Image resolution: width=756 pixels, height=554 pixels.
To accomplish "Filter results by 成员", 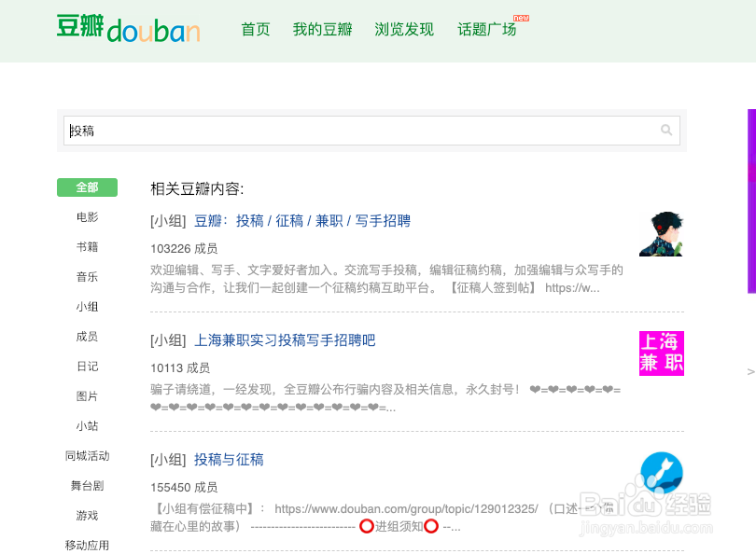I will click(x=88, y=337).
